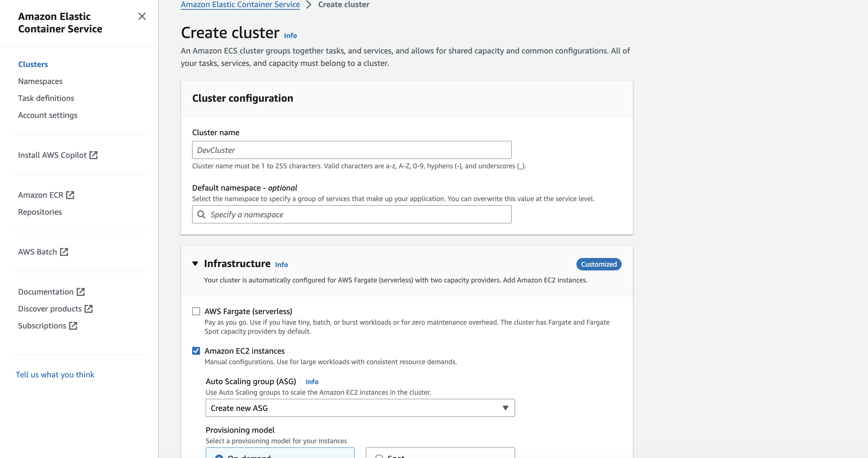Image resolution: width=868 pixels, height=458 pixels.
Task: Open the Amazon ECR external link icon
Action: (x=70, y=195)
